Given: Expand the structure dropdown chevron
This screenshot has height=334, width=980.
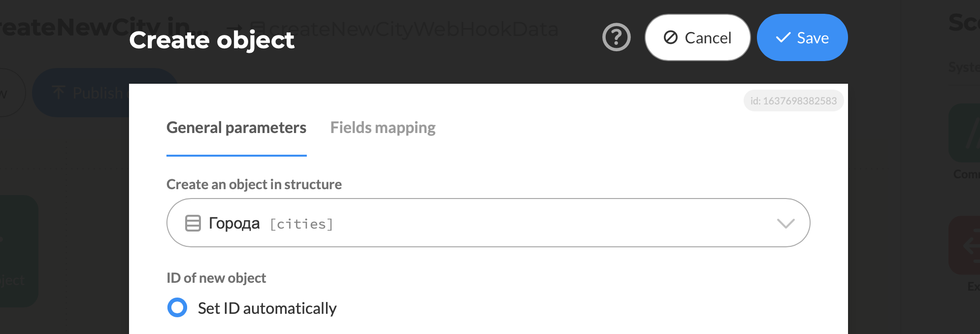Looking at the screenshot, I should pyautogui.click(x=785, y=223).
